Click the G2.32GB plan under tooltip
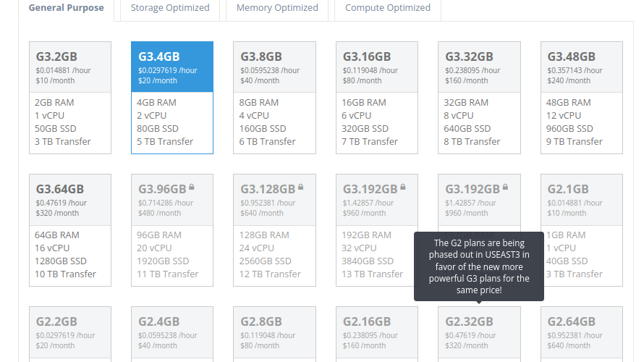644x362 pixels. 479,334
